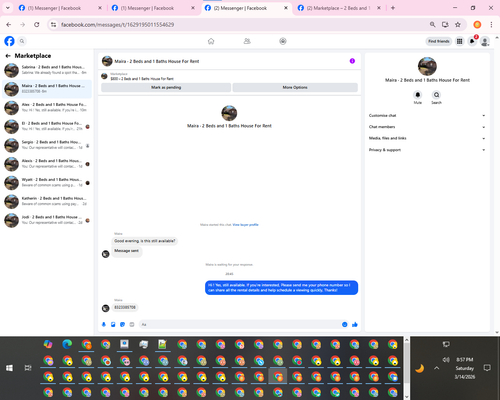Image resolution: width=500 pixels, height=400 pixels.
Task: Click the Find friends button
Action: click(439, 41)
